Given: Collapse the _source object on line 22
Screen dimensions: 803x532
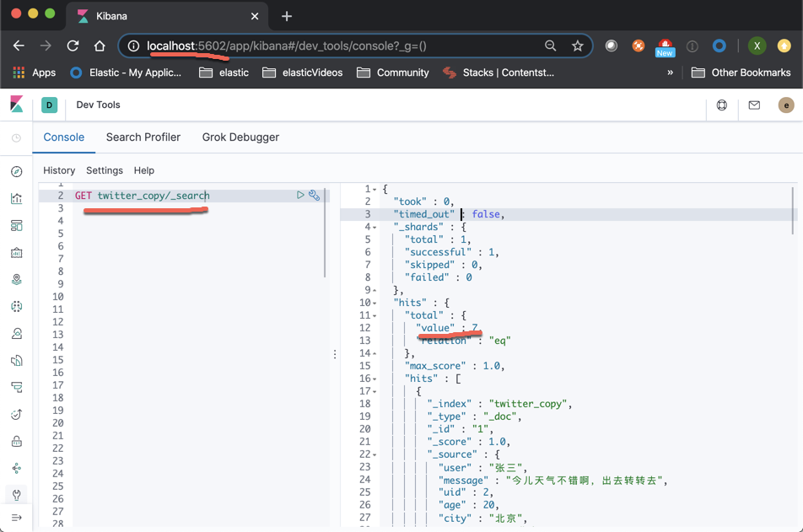Looking at the screenshot, I should (x=375, y=454).
